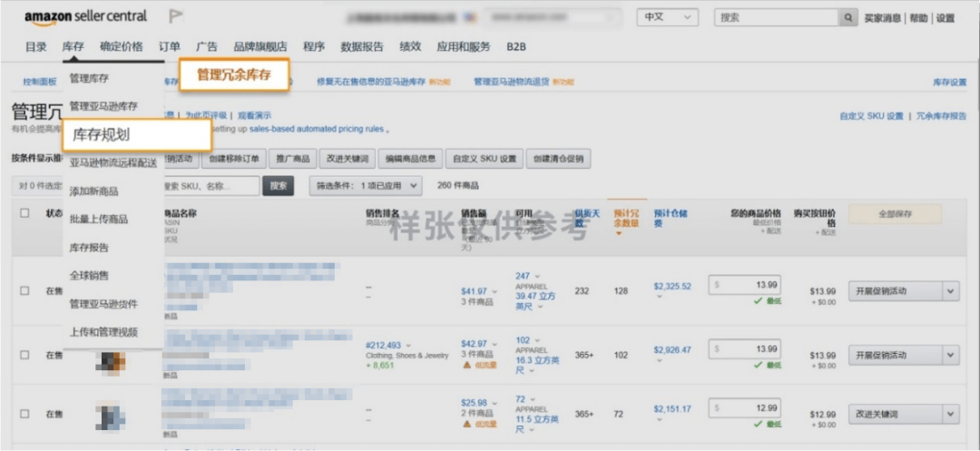
Task: Open the 数据报告 top menu
Action: pos(362,47)
